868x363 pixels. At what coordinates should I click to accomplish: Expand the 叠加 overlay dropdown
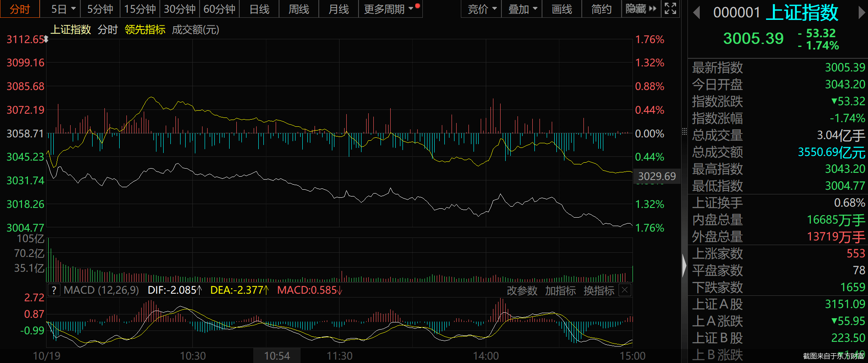coord(522,9)
